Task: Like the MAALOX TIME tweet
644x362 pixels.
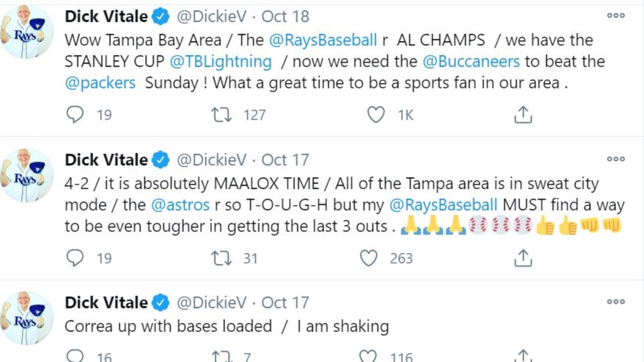Action: [369, 258]
